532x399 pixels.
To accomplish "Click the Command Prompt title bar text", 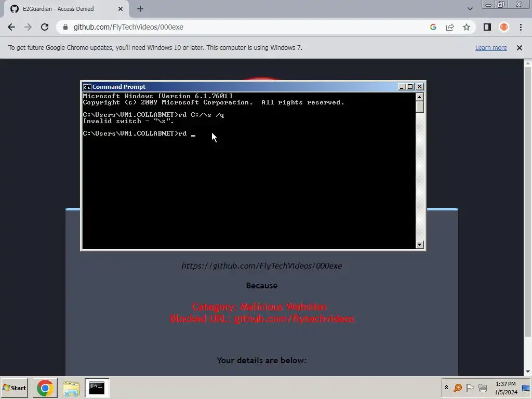I will (119, 87).
